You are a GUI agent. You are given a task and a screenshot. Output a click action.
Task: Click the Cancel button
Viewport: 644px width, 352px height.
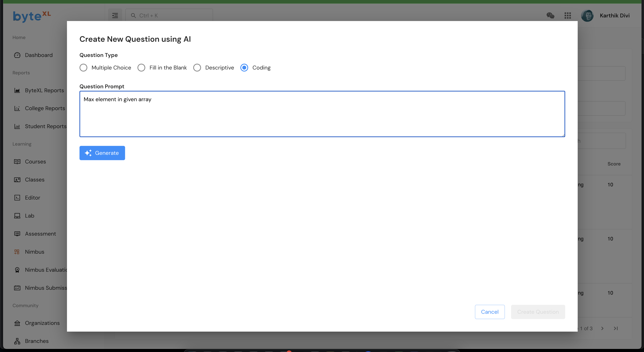490,312
